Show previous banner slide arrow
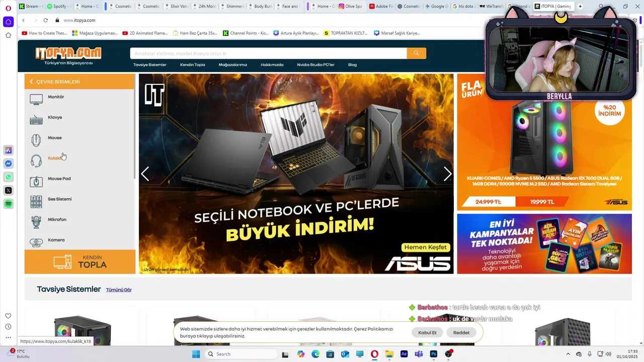Screen dimensions: 644x362 click(145, 174)
